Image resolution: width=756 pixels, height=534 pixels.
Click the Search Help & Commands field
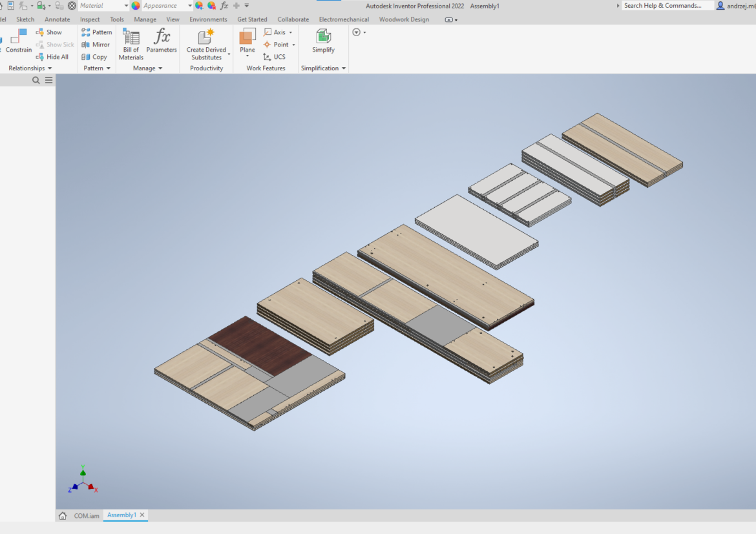click(x=666, y=6)
